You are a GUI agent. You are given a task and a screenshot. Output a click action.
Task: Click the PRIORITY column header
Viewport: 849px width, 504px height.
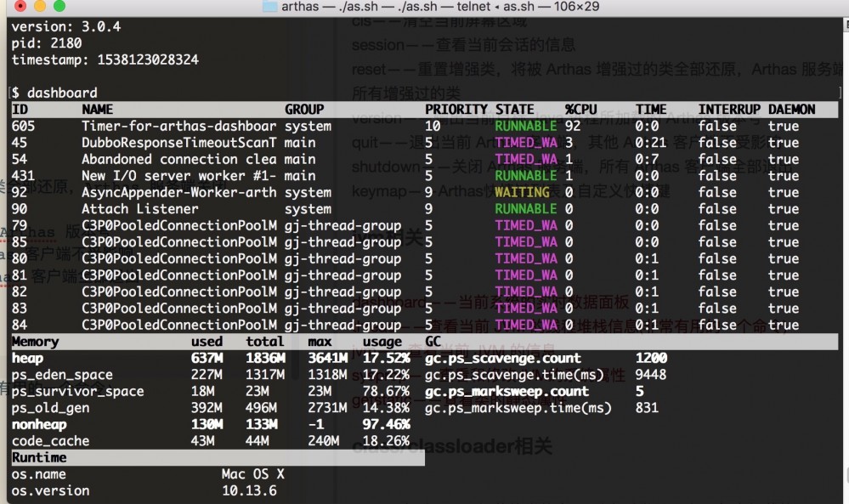456,110
